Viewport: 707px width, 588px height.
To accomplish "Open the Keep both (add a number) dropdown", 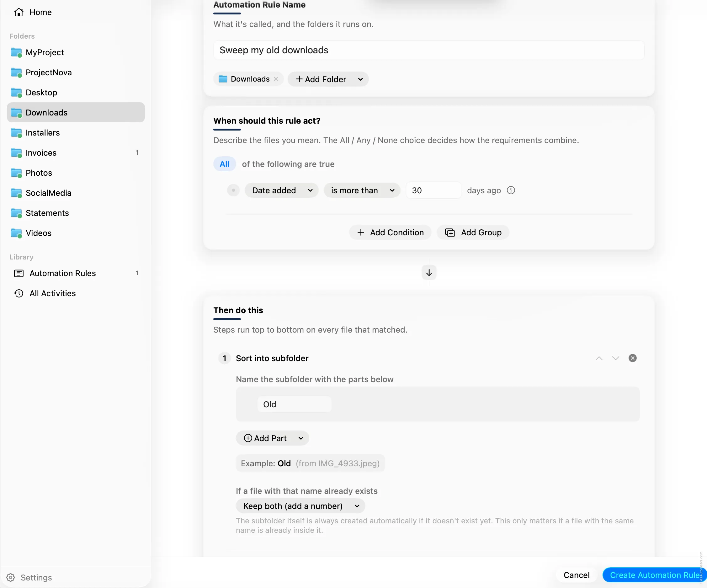I will [x=300, y=506].
